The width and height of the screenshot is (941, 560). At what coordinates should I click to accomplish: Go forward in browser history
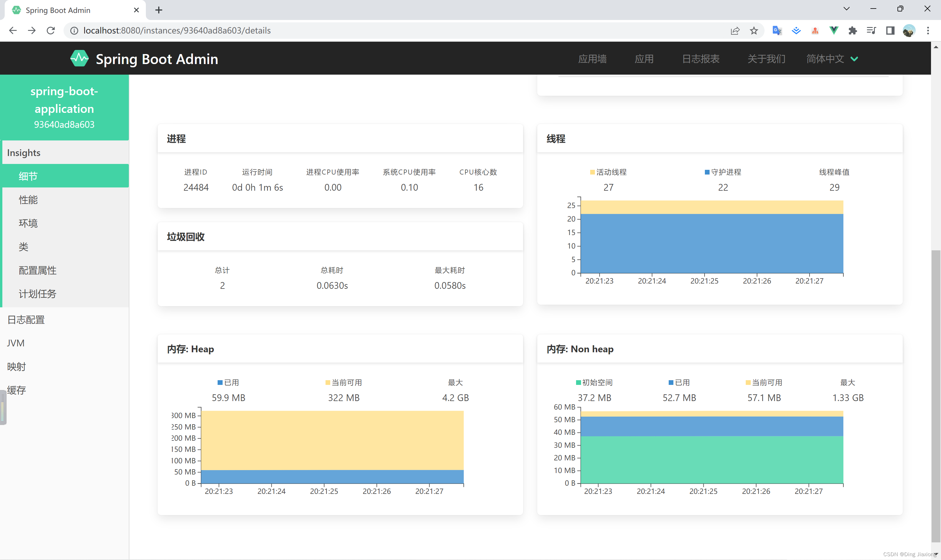pyautogui.click(x=32, y=31)
